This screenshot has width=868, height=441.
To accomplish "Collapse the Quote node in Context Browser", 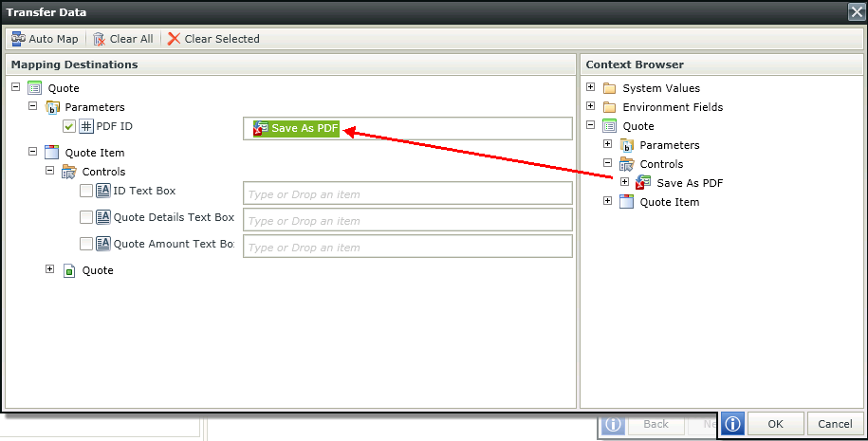I will point(591,125).
